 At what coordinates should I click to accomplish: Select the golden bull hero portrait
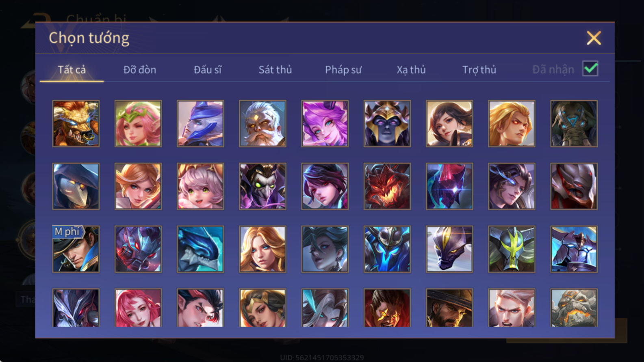tap(76, 123)
